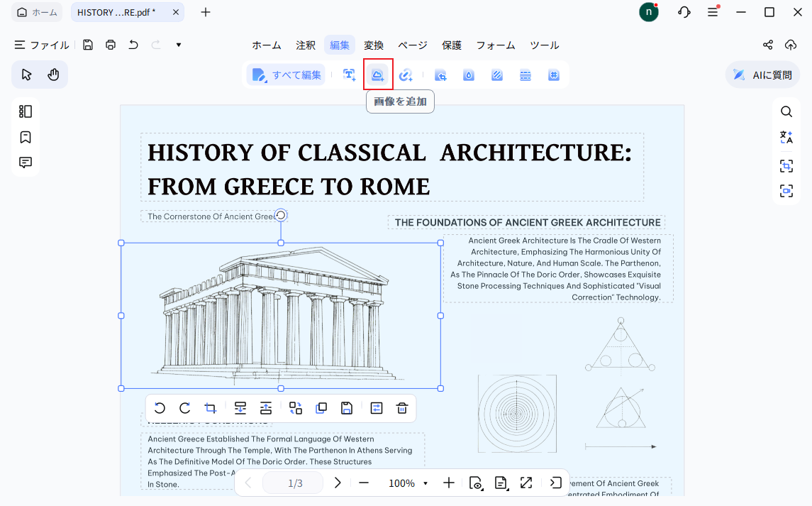
Task: Crop the selected image
Action: click(x=210, y=408)
